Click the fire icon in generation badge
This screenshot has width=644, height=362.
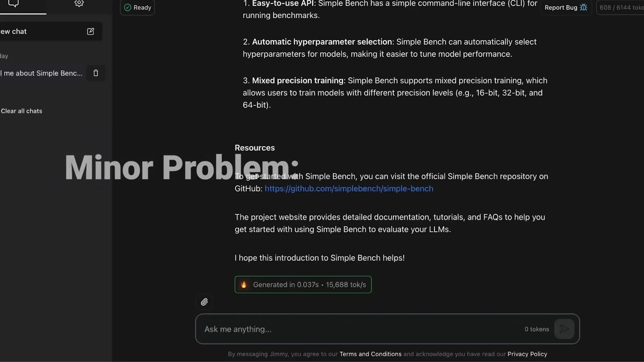[244, 285]
